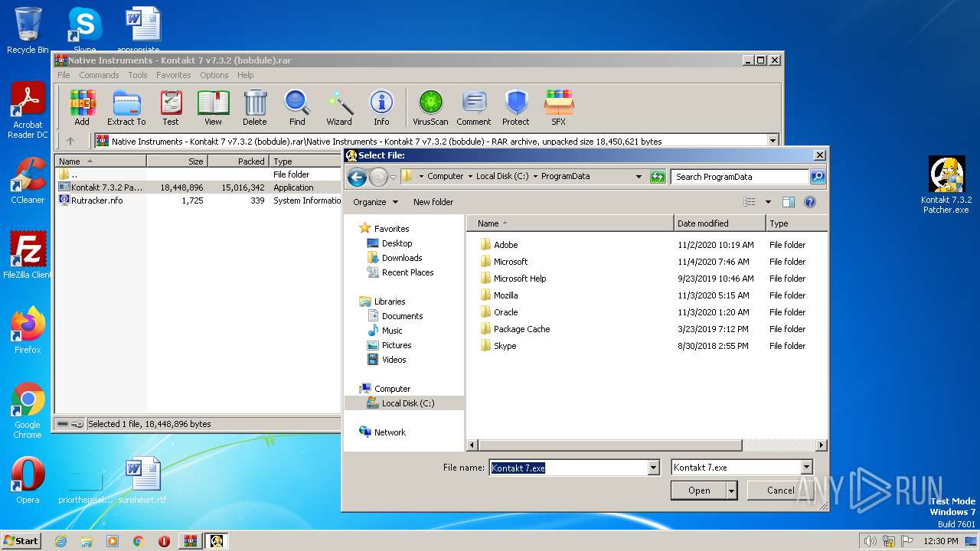Click the View toolbar icon
This screenshot has height=551, width=980.
(x=213, y=107)
